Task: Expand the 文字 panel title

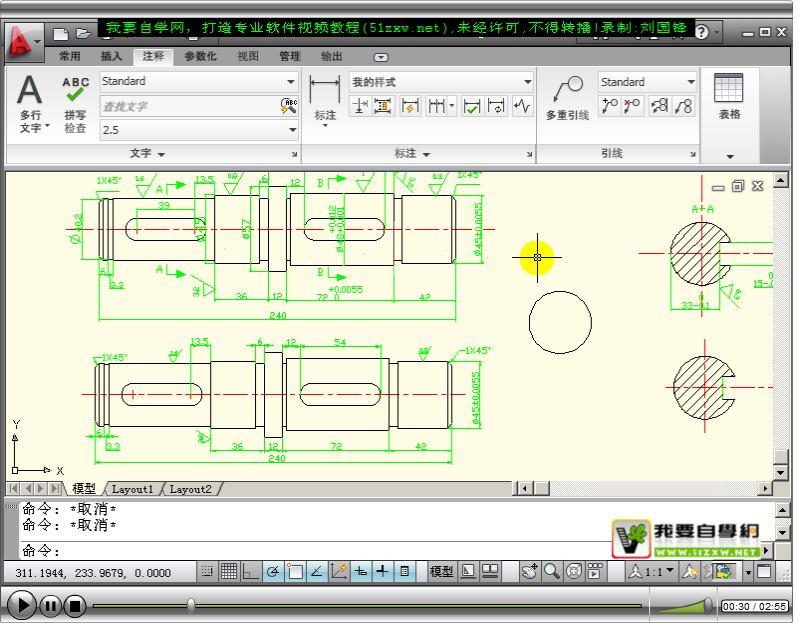Action: [147, 153]
